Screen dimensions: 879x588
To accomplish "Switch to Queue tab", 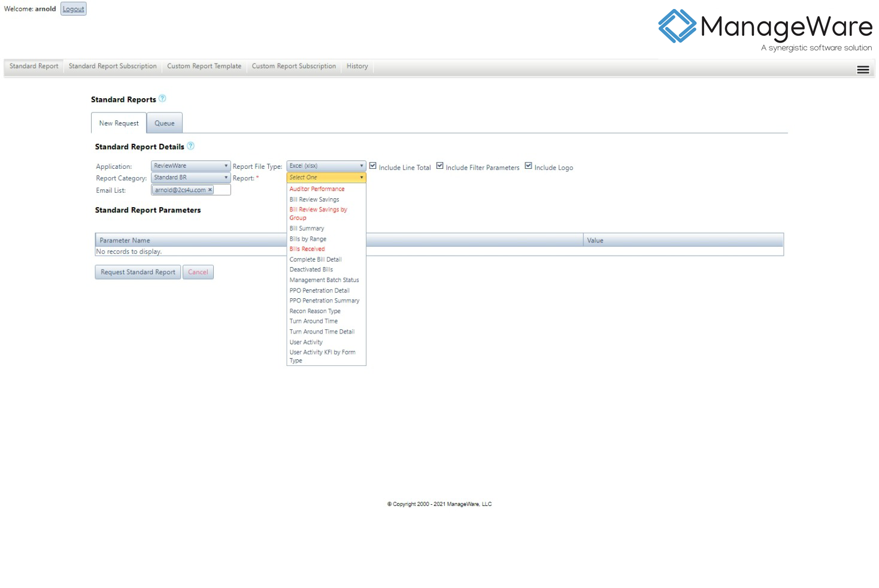I will pyautogui.click(x=165, y=123).
